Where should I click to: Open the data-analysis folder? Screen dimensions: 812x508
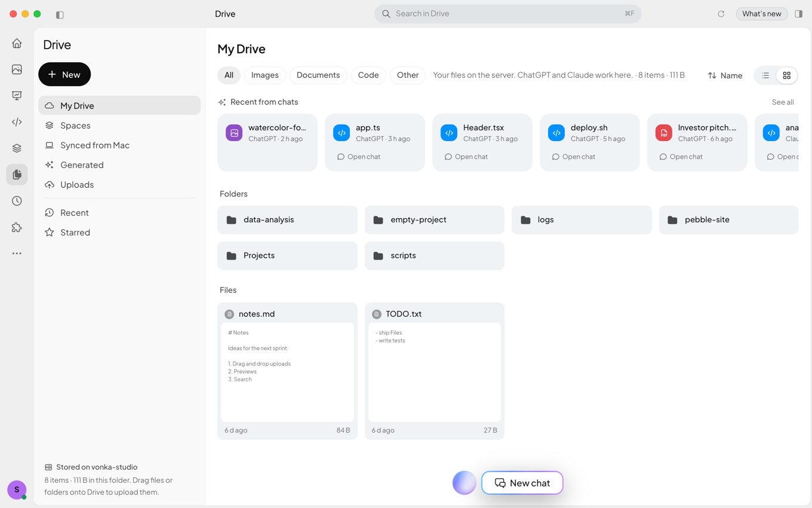point(288,220)
